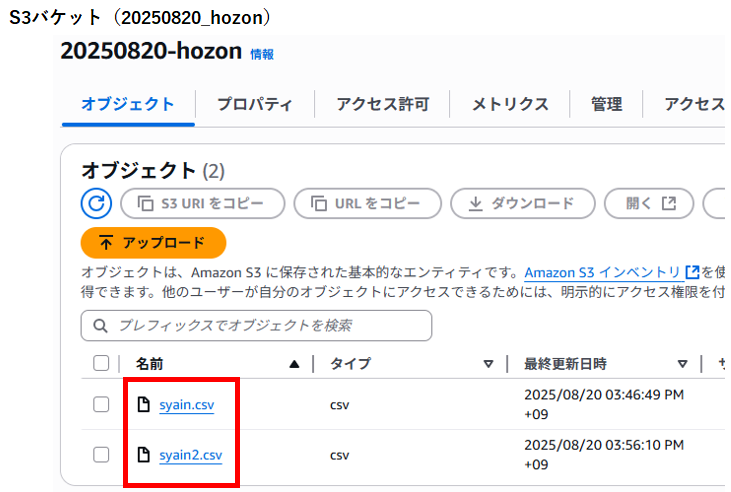Focus the プレフィックスでオブジェクトを検索 field
This screenshot has height=492, width=731.
[x=256, y=326]
